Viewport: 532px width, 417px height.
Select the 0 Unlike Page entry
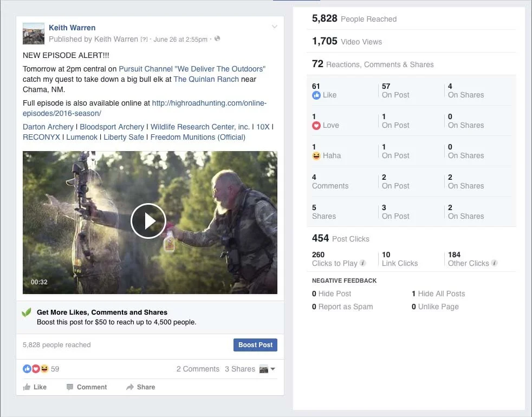coord(436,307)
